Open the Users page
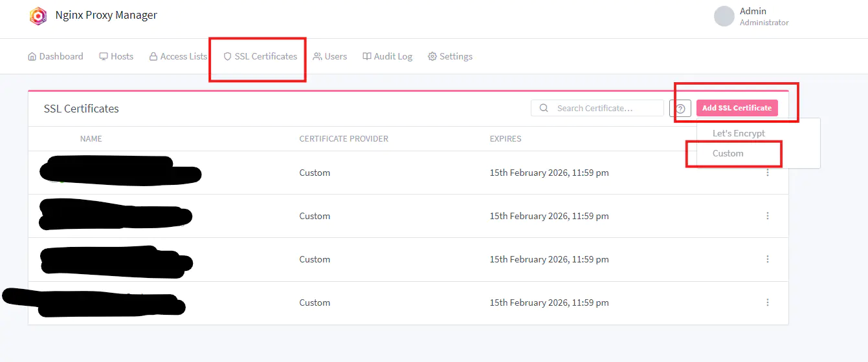868x362 pixels. (330, 56)
